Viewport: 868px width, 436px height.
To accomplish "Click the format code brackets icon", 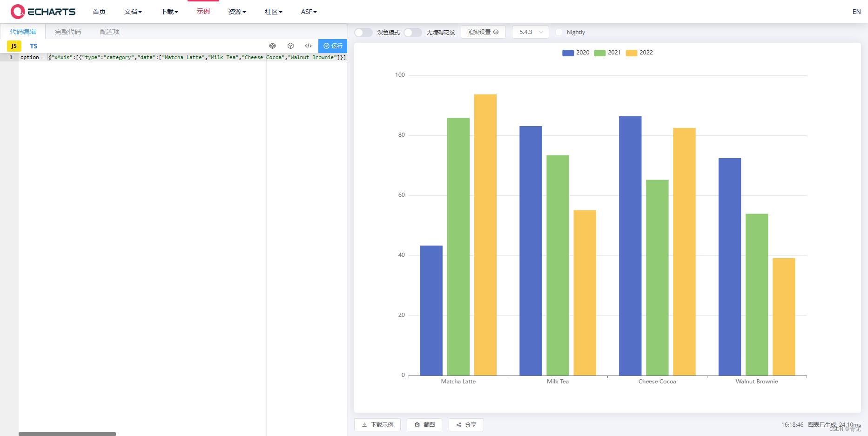I will (x=308, y=46).
